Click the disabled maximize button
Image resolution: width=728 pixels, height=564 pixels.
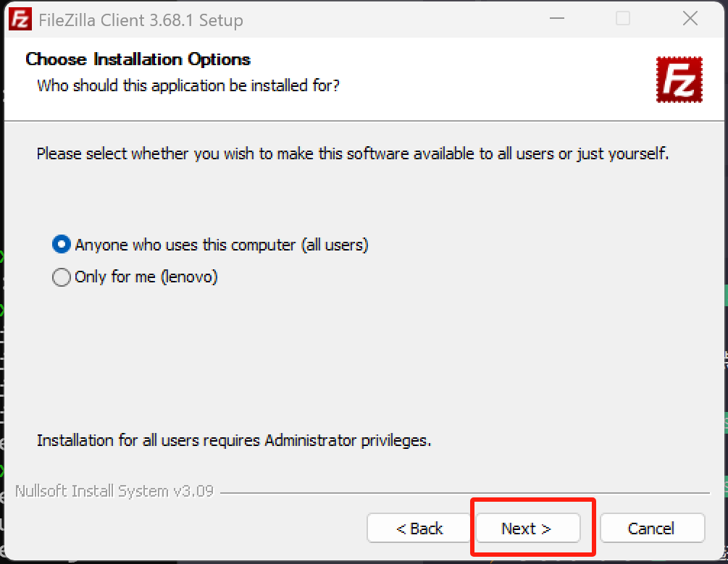(x=623, y=19)
